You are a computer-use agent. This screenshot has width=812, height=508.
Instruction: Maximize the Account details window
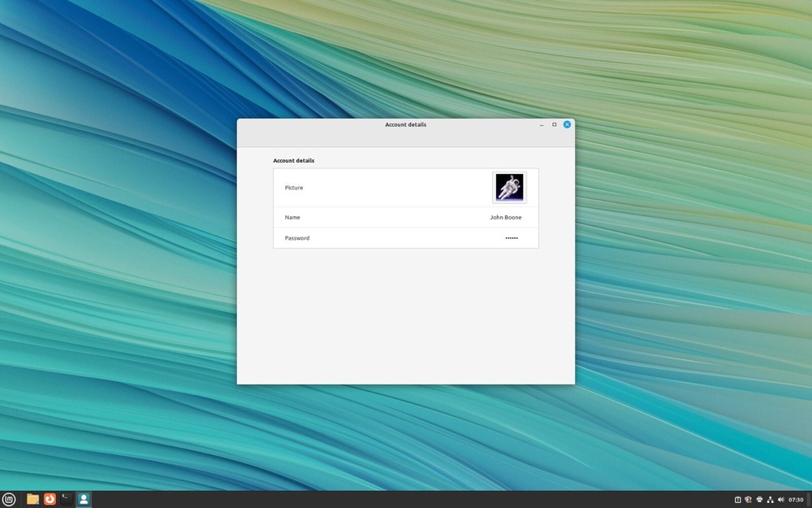coord(555,124)
